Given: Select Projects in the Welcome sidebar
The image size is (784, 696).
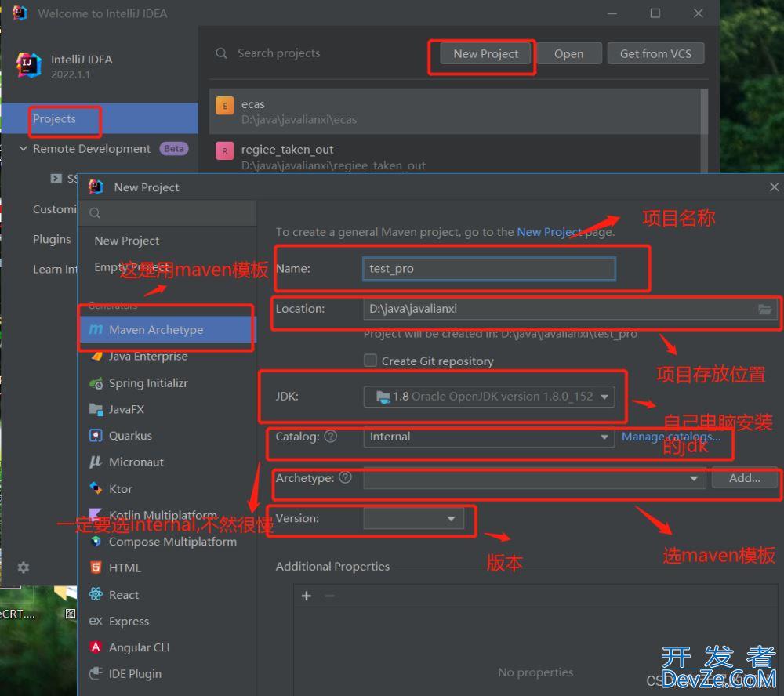Looking at the screenshot, I should point(100,118).
